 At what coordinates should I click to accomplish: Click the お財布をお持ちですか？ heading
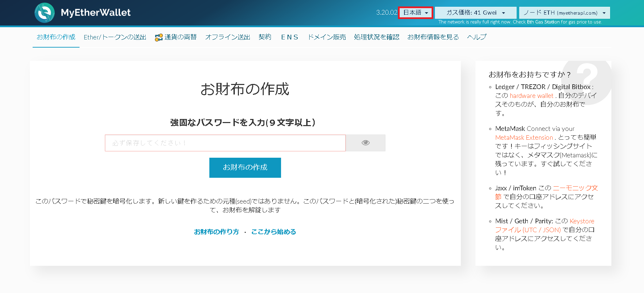coord(529,74)
